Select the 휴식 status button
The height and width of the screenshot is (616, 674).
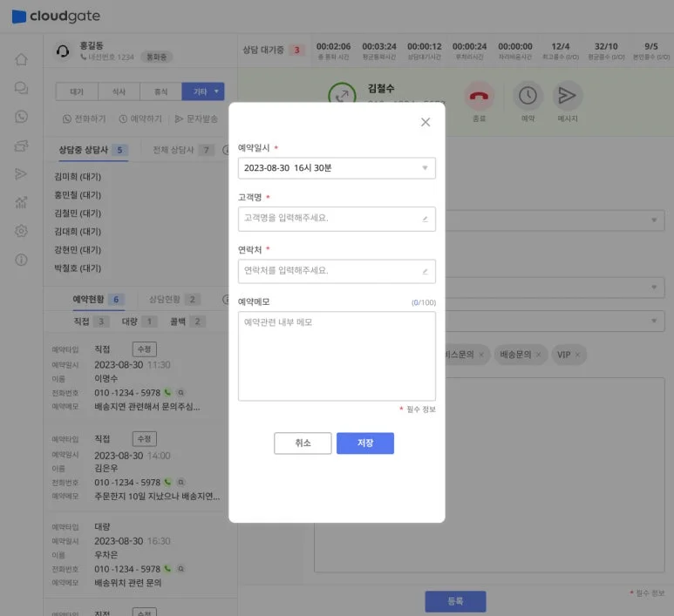click(x=160, y=91)
